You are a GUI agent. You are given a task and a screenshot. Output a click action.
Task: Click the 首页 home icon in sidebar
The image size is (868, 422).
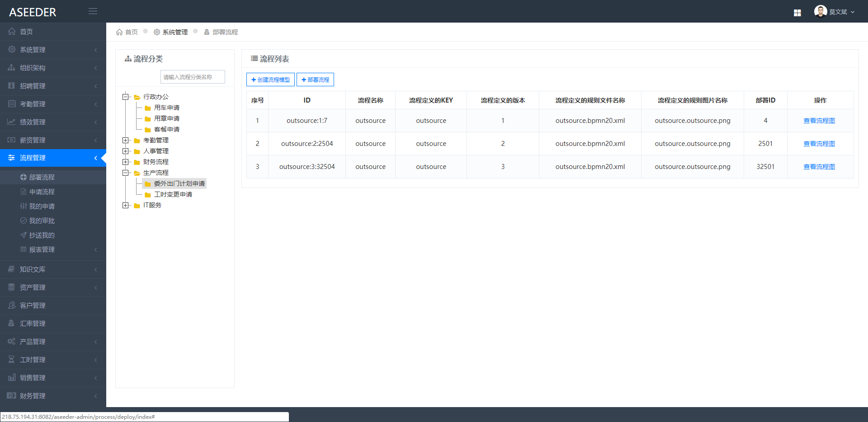(x=12, y=32)
